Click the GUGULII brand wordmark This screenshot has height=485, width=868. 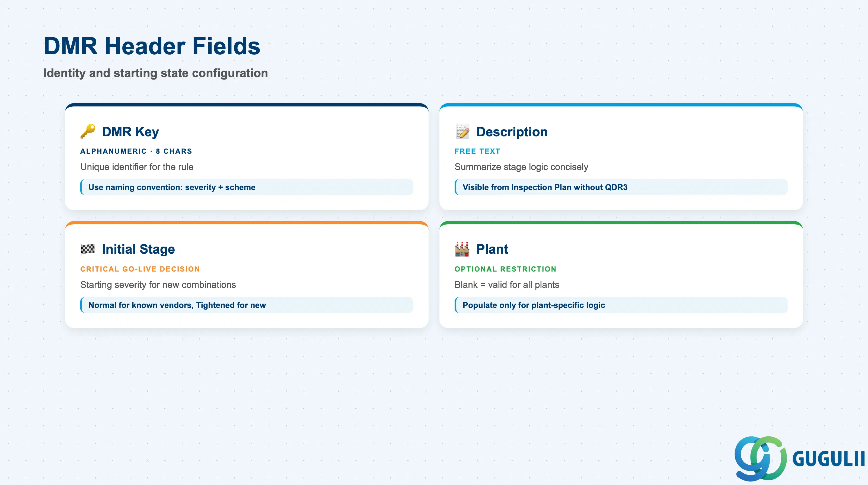pyautogui.click(x=829, y=459)
